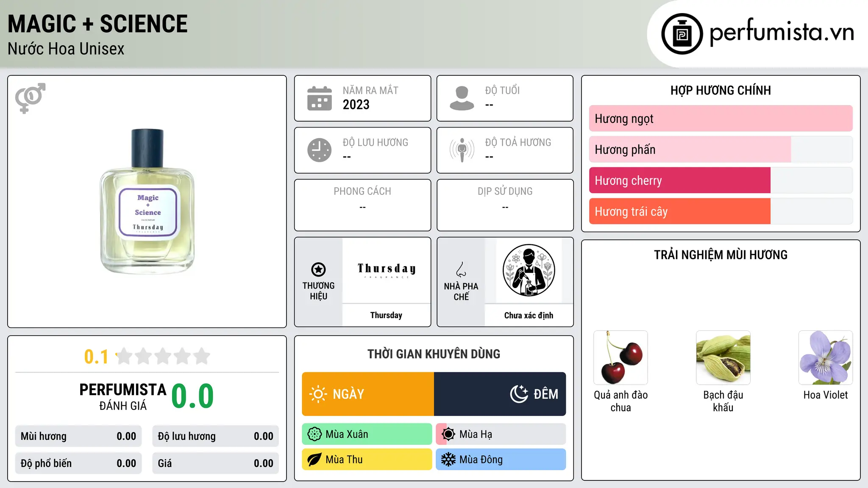
Task: Click the Độ phổ biến score box
Action: tap(78, 463)
